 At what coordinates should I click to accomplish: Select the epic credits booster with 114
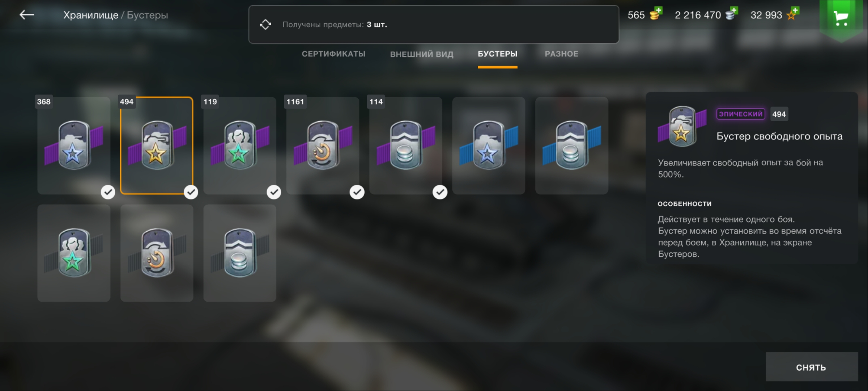405,145
